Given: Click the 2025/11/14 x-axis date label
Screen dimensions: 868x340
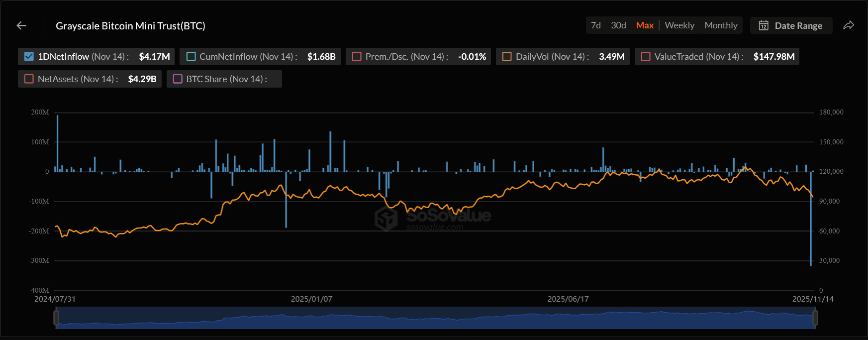Looking at the screenshot, I should point(813,299).
